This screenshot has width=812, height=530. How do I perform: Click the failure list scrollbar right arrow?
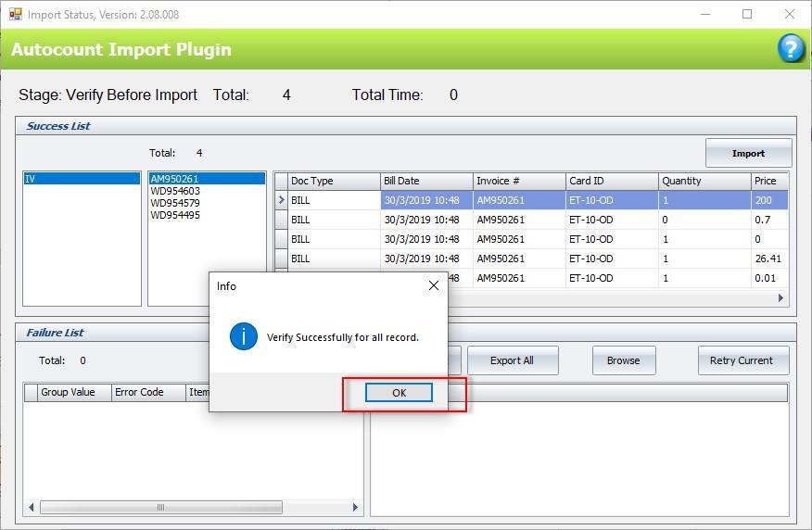pos(355,507)
